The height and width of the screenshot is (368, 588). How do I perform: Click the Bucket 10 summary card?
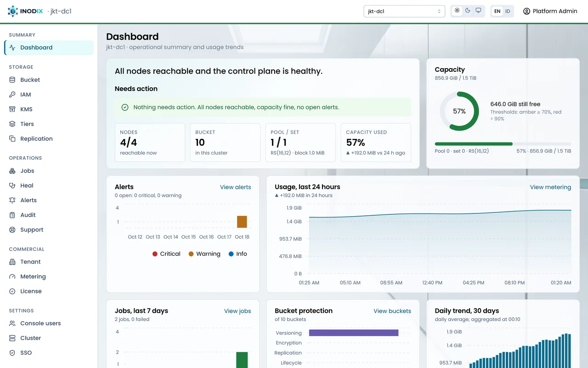tap(225, 143)
